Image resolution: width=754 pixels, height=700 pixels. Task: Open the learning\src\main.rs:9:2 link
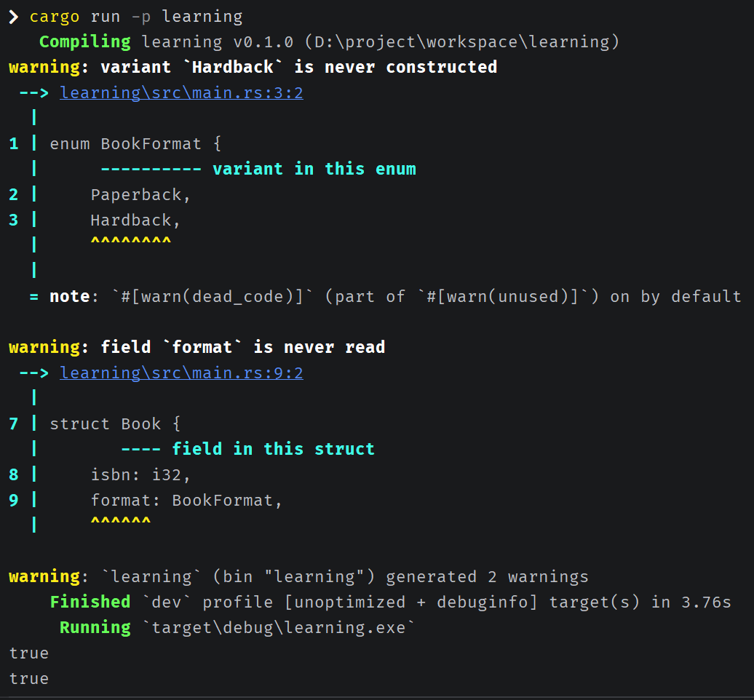tap(181, 373)
